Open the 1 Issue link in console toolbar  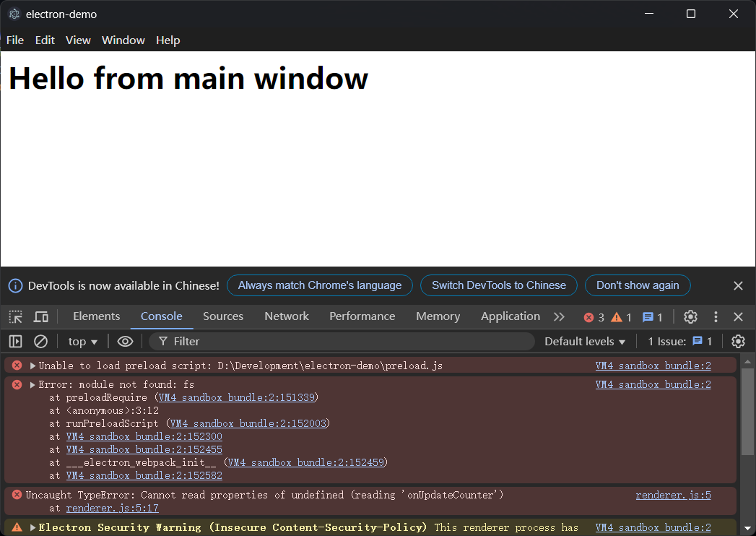(679, 342)
